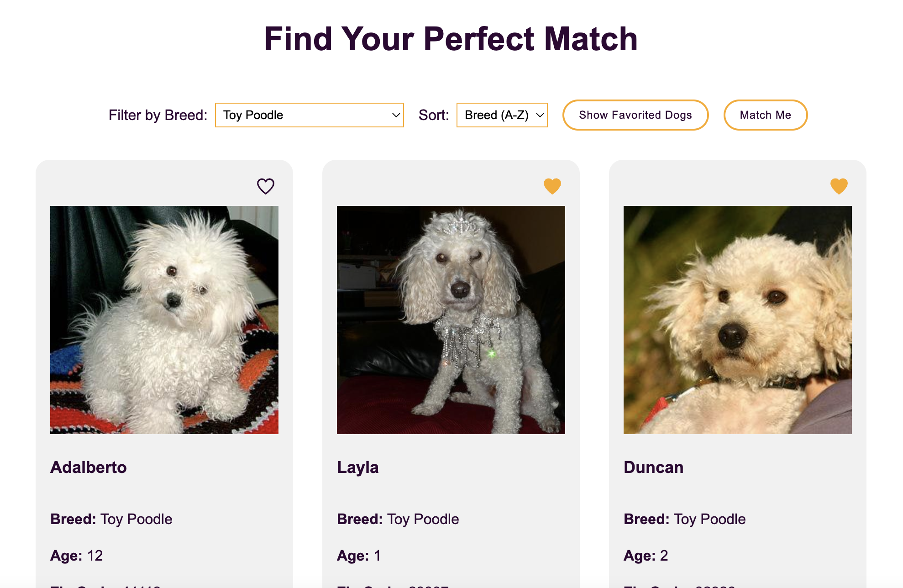903x588 pixels.
Task: Click Show Favorited Dogs button
Action: coord(635,115)
